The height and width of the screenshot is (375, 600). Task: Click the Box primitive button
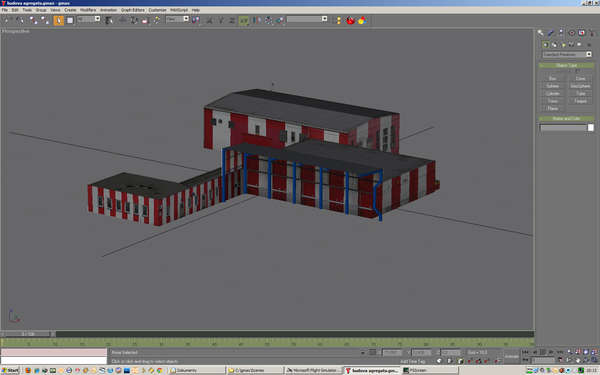(x=553, y=78)
